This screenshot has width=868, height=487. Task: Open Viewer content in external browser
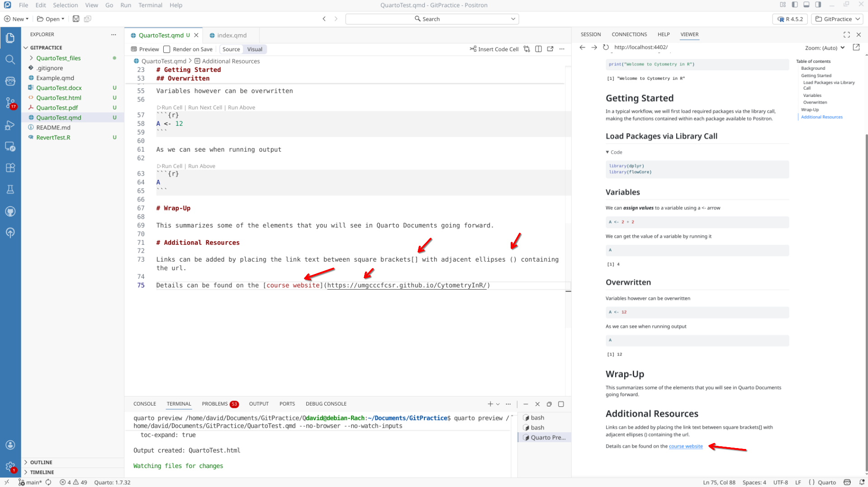pos(856,48)
